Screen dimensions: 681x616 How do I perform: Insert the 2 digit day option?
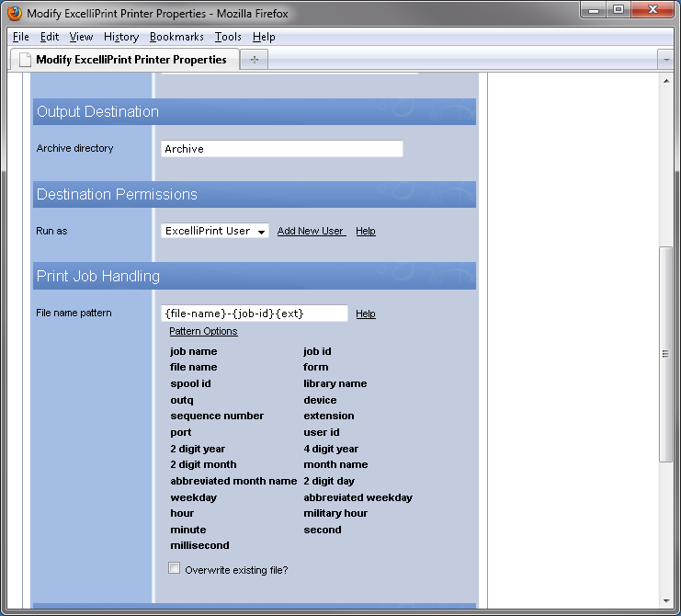[x=329, y=481]
